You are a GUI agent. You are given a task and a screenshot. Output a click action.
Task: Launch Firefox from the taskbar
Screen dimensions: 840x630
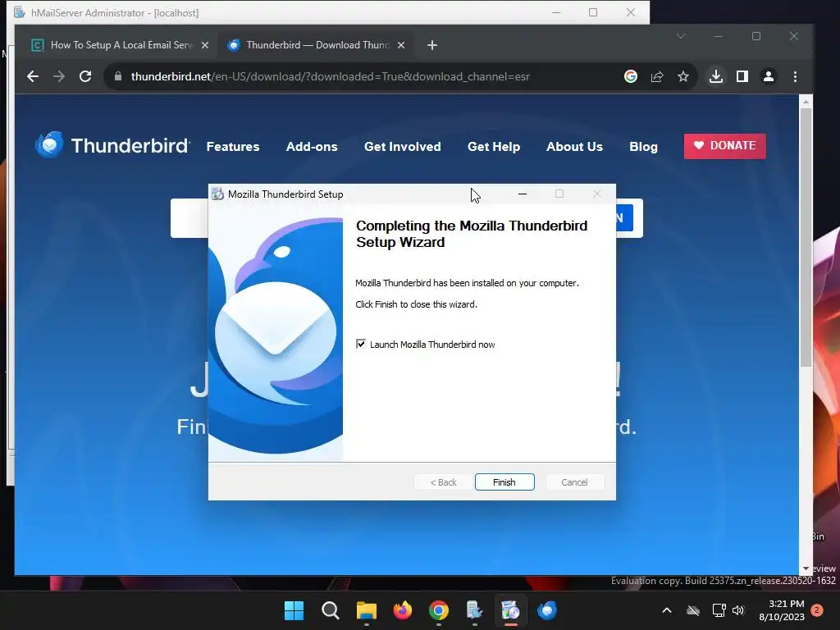coord(402,610)
